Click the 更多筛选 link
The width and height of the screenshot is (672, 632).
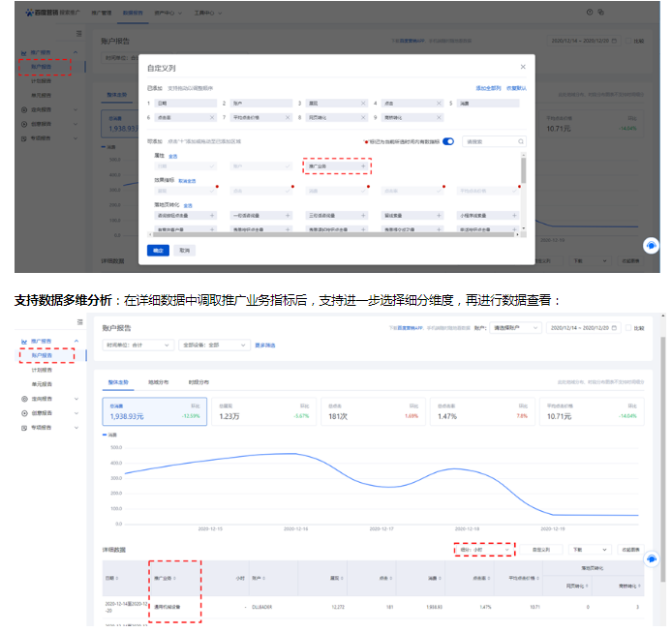coord(265,346)
